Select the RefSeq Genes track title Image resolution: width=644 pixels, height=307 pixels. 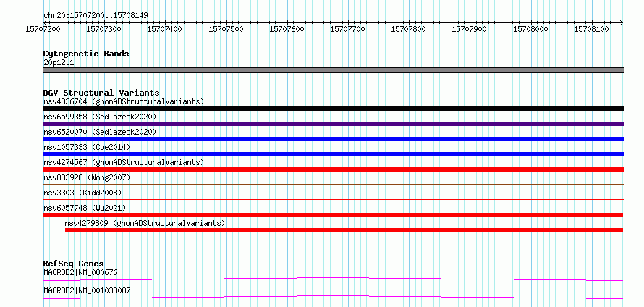click(74, 264)
